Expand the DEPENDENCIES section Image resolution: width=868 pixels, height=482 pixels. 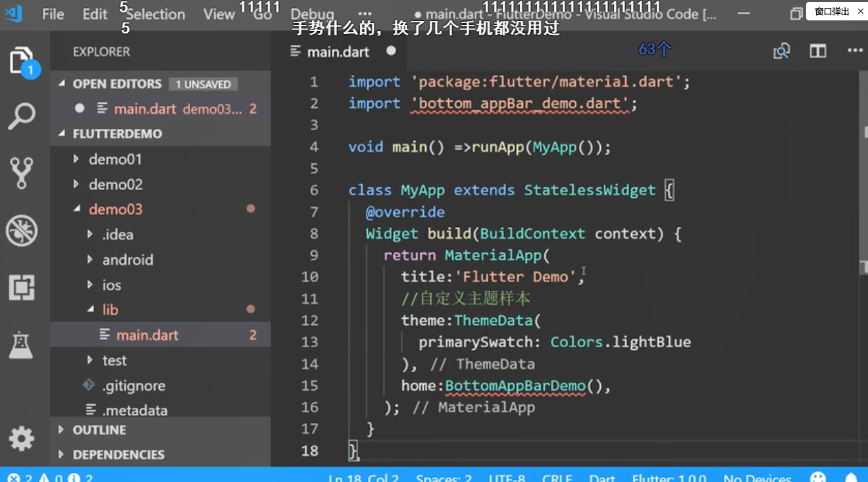[x=160, y=454]
